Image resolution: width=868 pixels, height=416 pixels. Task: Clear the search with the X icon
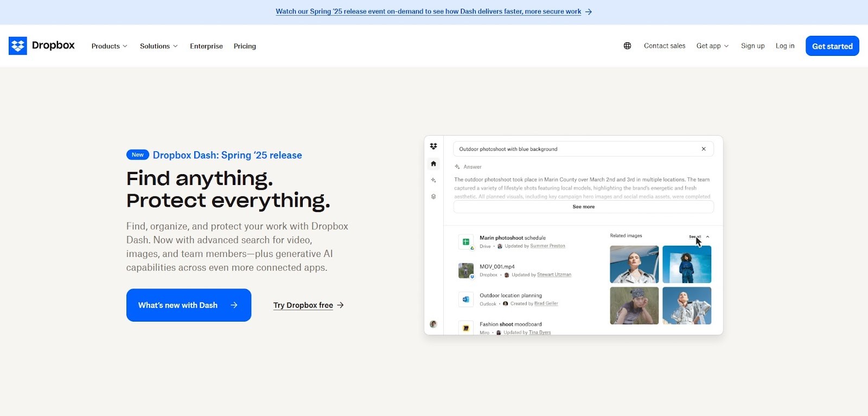point(704,149)
